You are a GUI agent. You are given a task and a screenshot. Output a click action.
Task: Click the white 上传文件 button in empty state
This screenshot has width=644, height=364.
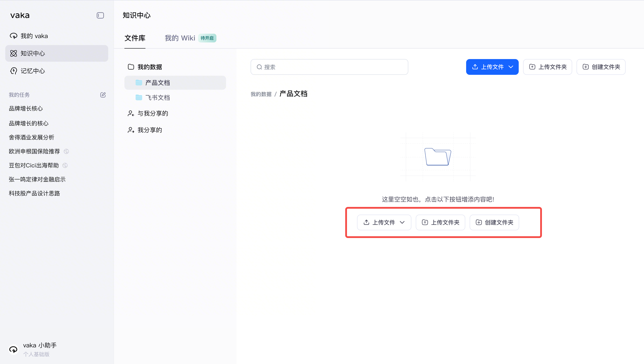384,222
